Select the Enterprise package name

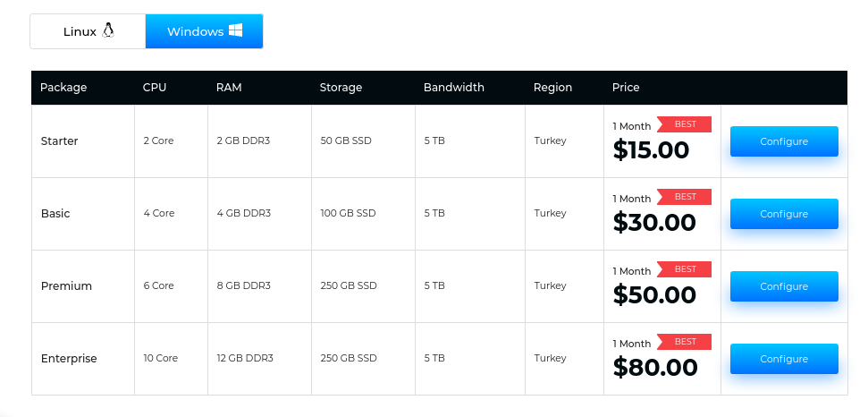click(x=69, y=359)
